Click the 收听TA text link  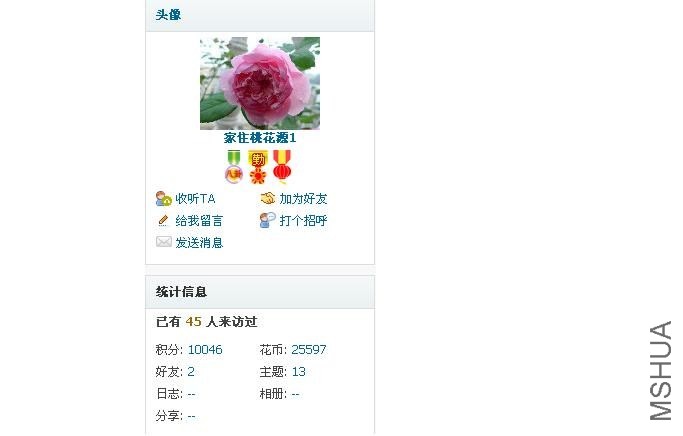pyautogui.click(x=195, y=199)
